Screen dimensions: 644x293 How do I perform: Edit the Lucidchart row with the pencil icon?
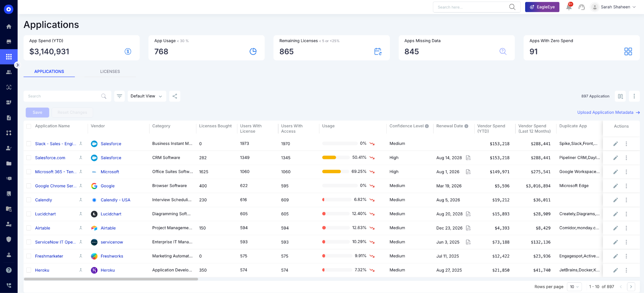point(615,214)
